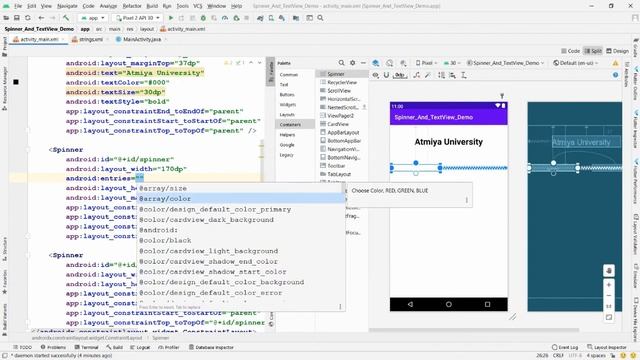Open the Build menu
The height and width of the screenshot is (360, 640).
[x=152, y=6]
